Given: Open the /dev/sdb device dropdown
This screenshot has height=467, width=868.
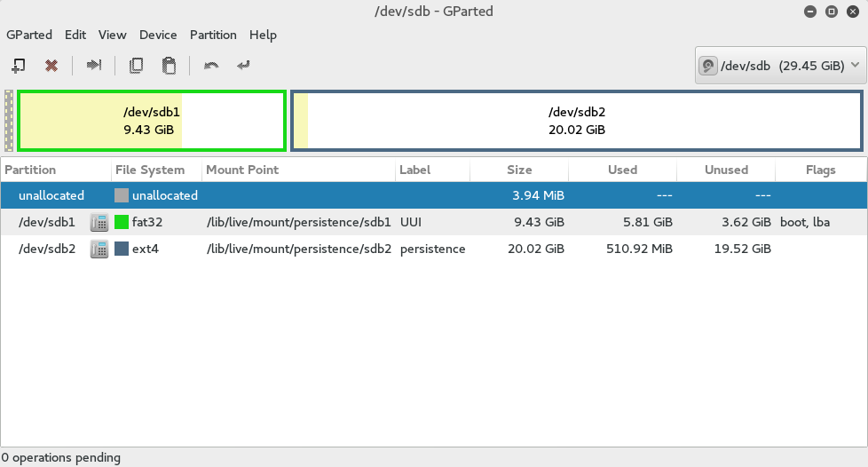Looking at the screenshot, I should coord(780,66).
